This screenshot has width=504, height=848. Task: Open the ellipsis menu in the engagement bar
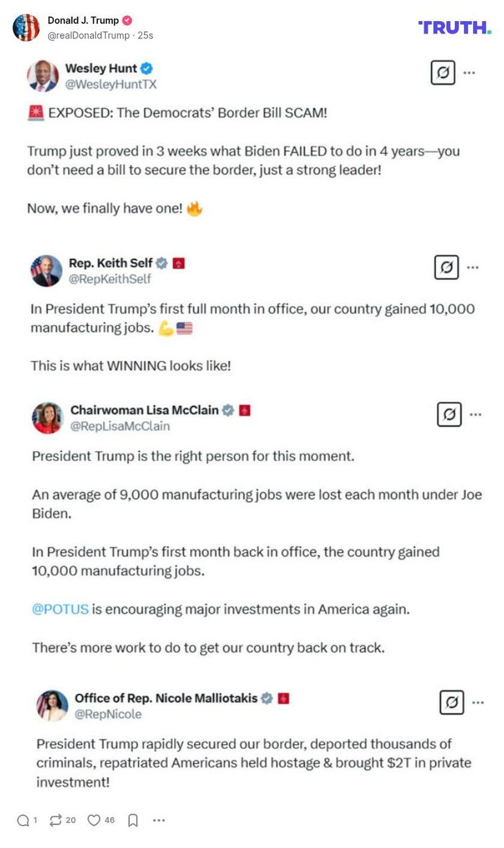[158, 820]
